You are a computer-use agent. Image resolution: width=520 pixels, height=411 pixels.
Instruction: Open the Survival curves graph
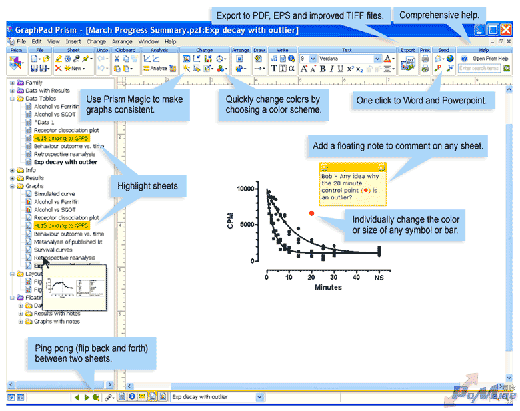tap(53, 250)
